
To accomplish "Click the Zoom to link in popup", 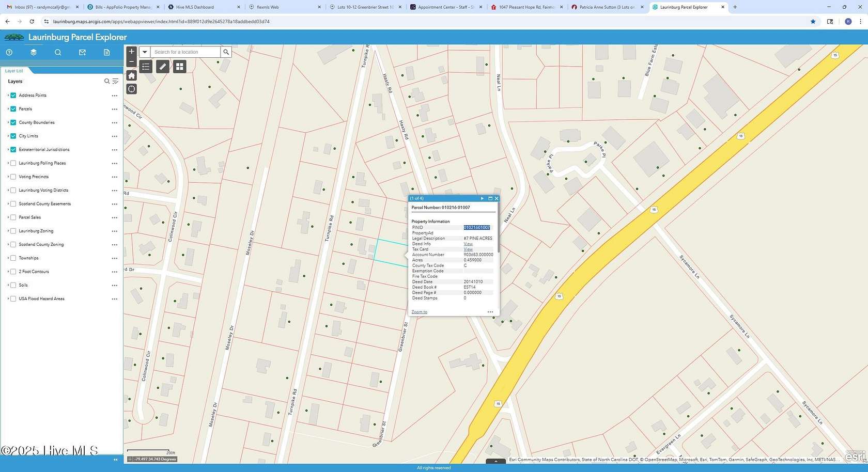I will (x=419, y=311).
